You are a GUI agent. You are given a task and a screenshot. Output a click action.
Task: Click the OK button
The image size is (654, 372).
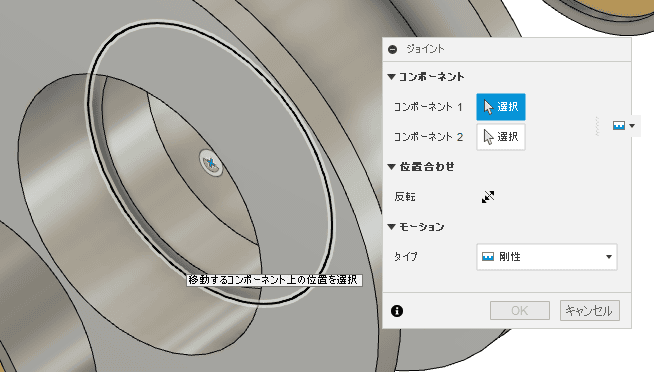(520, 311)
